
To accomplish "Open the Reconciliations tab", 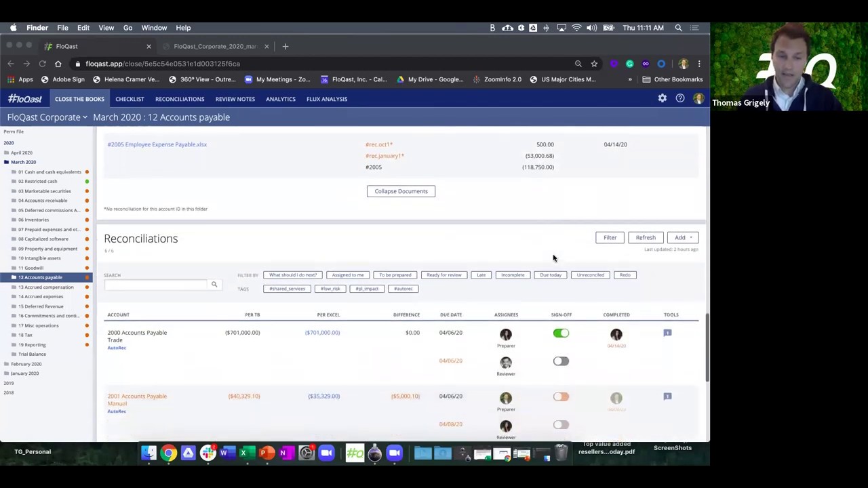I will tap(180, 99).
